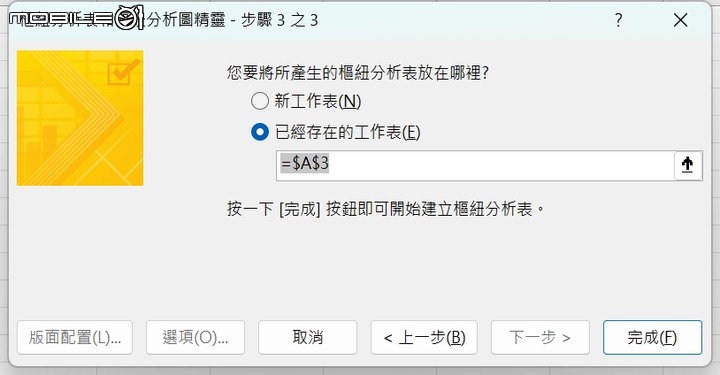The height and width of the screenshot is (375, 720).
Task: Click the orange checkmark box in wizard graphic
Action: (x=122, y=71)
